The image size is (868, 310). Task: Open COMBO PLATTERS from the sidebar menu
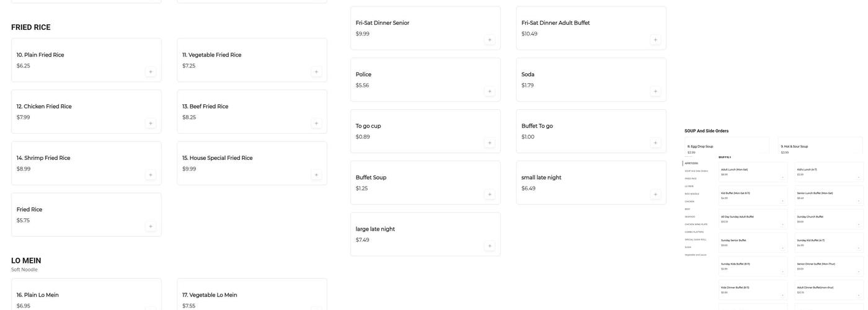tap(694, 232)
